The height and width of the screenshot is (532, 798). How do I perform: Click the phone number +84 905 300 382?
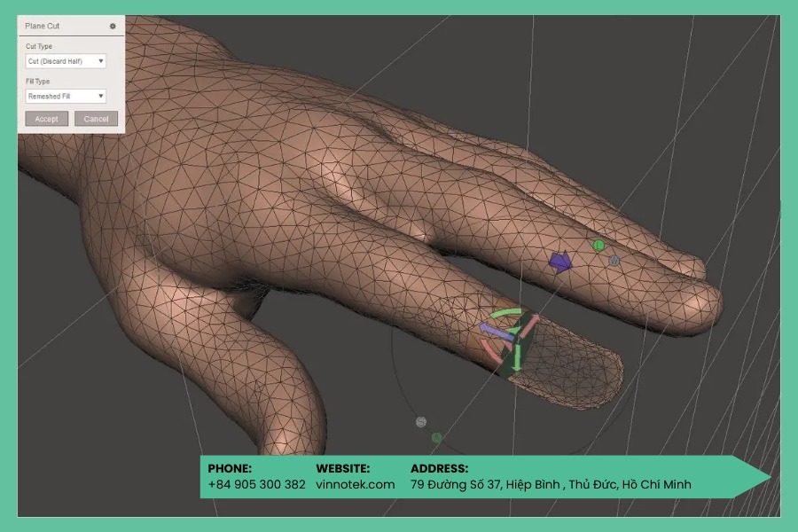point(256,485)
